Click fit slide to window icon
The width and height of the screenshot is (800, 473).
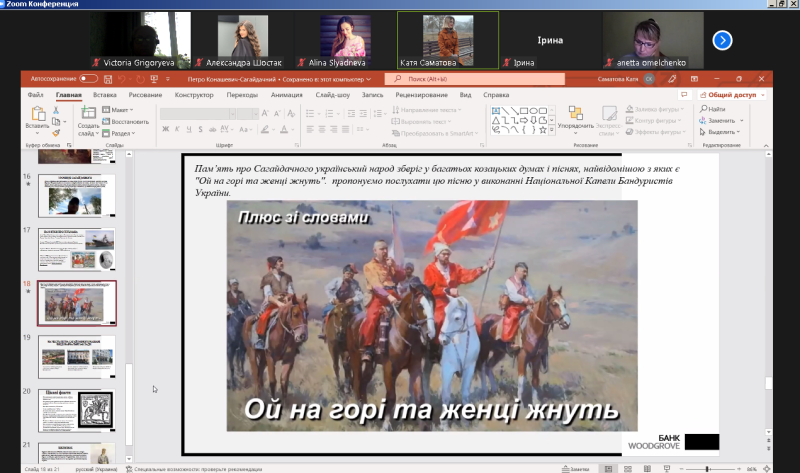[766, 468]
